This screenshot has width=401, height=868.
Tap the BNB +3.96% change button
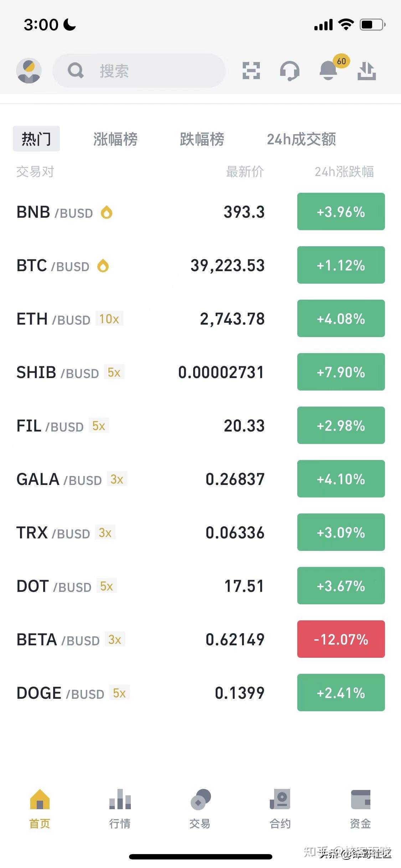point(341,212)
